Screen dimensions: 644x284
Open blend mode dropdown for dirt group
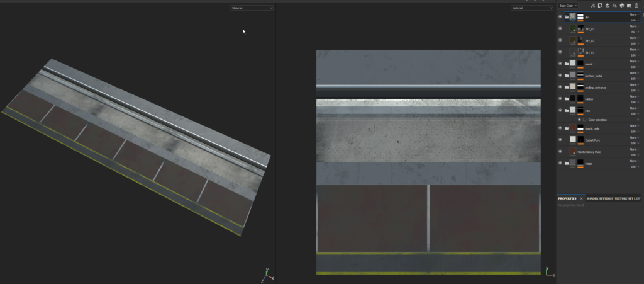coord(635,14)
